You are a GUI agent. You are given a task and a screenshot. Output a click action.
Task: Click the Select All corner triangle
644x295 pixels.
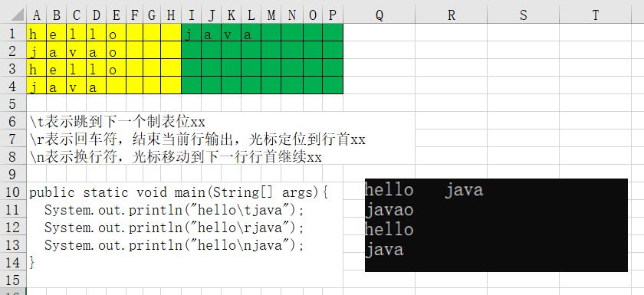[x=17, y=15]
